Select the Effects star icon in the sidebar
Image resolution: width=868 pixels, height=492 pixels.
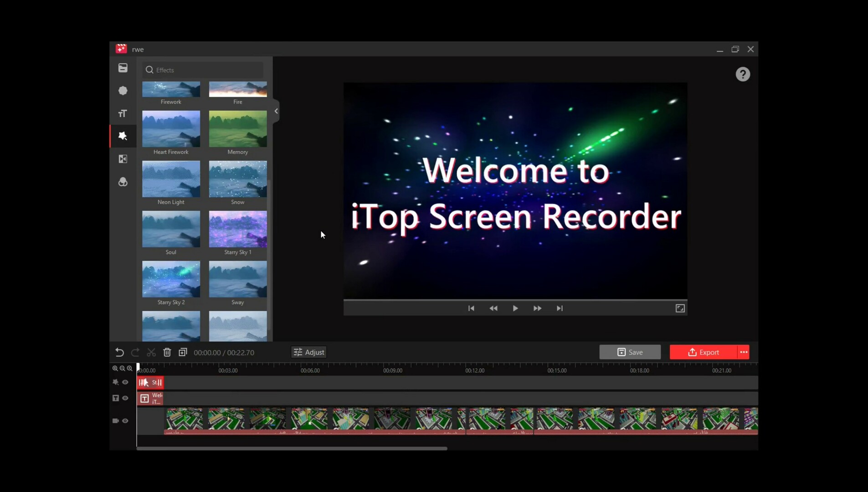[122, 136]
